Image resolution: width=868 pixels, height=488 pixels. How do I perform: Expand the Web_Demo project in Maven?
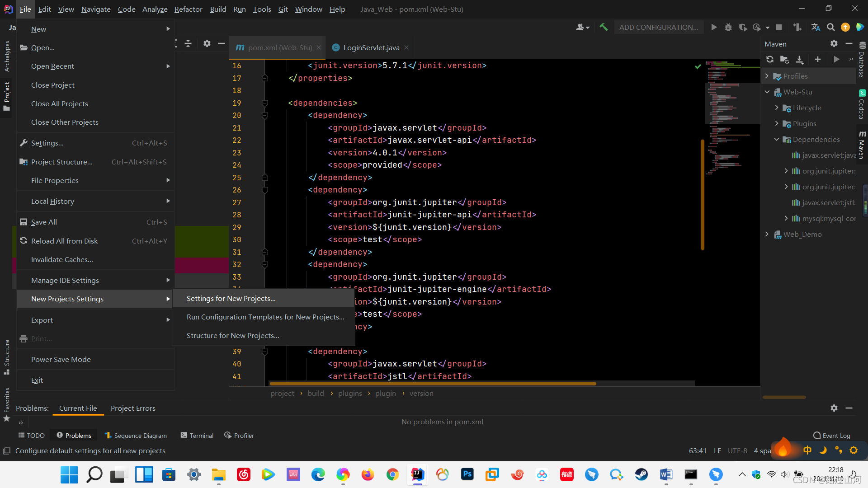coord(767,234)
